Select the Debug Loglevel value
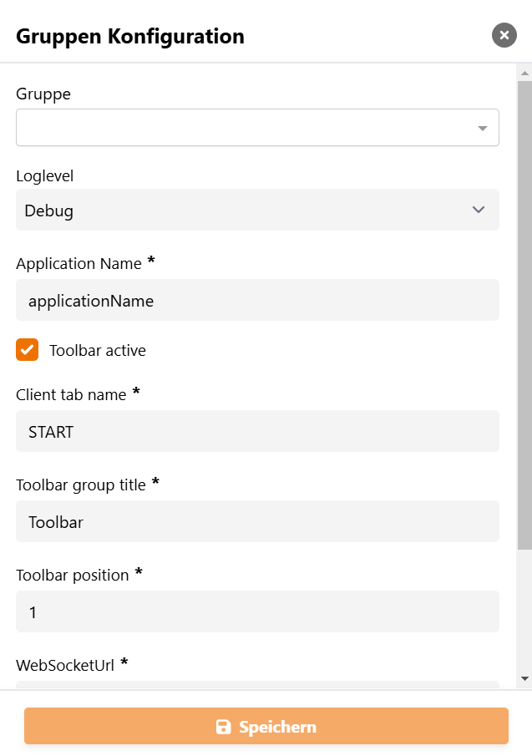This screenshot has height=756, width=532. point(49,211)
